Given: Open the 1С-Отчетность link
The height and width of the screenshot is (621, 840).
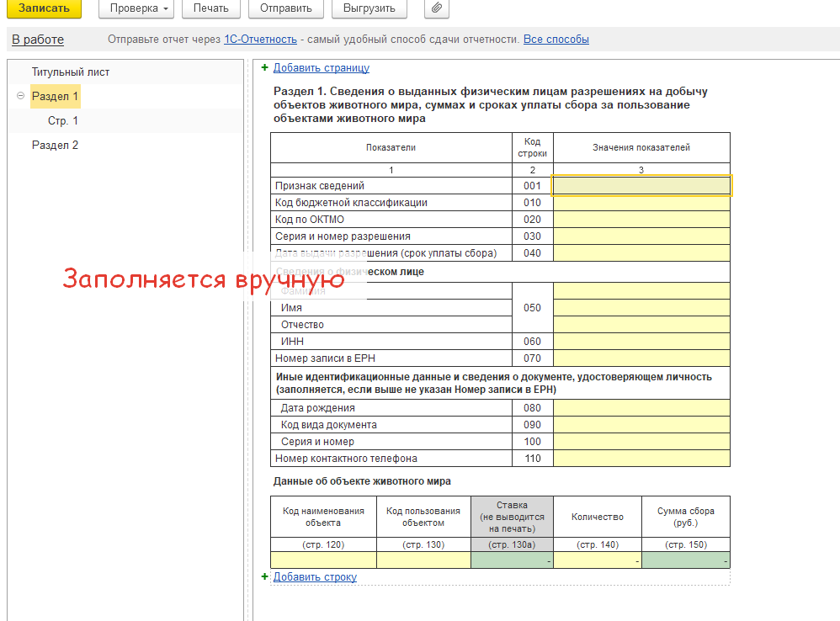Looking at the screenshot, I should [x=260, y=40].
